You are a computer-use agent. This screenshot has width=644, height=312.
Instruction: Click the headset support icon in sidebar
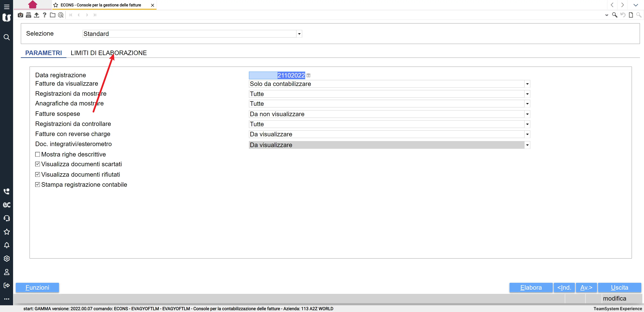click(7, 218)
